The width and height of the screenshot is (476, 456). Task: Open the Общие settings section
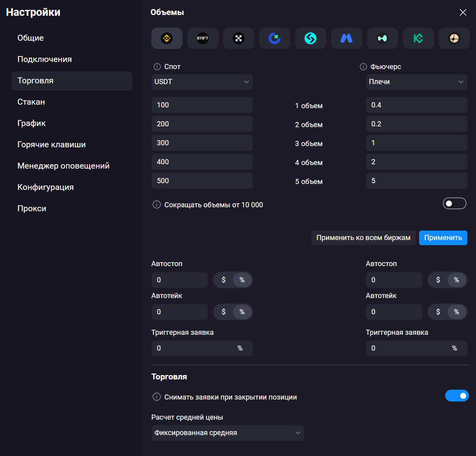71,38
